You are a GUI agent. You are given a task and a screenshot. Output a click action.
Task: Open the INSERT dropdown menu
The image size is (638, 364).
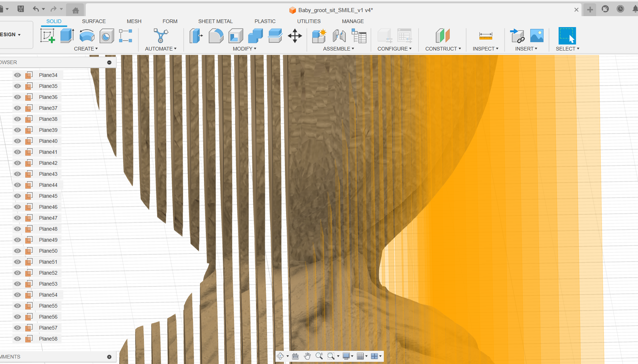coord(526,49)
